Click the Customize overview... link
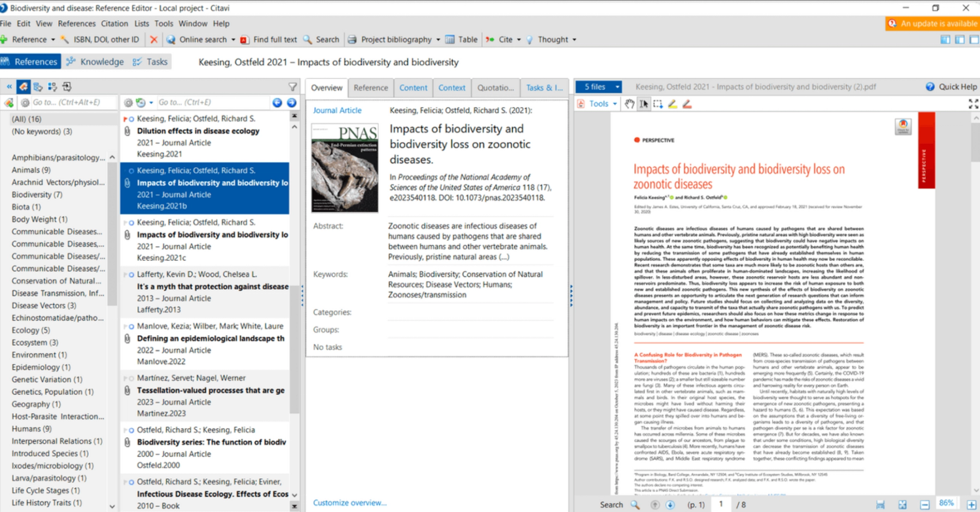 click(x=350, y=503)
